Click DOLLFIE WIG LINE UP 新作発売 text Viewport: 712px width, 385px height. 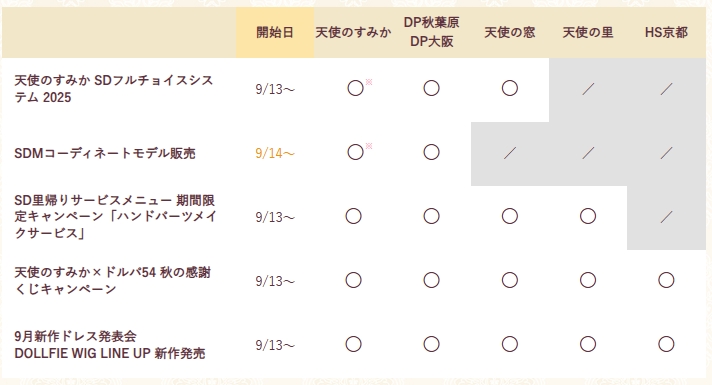pos(109,353)
